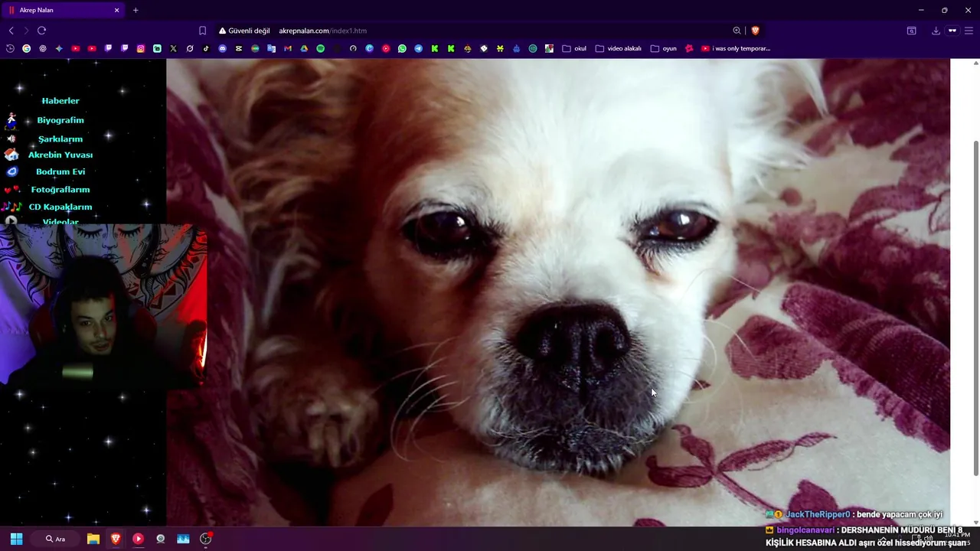This screenshot has height=551, width=980.
Task: Open the Gemini sparkle bookmark icon
Action: pos(59,48)
